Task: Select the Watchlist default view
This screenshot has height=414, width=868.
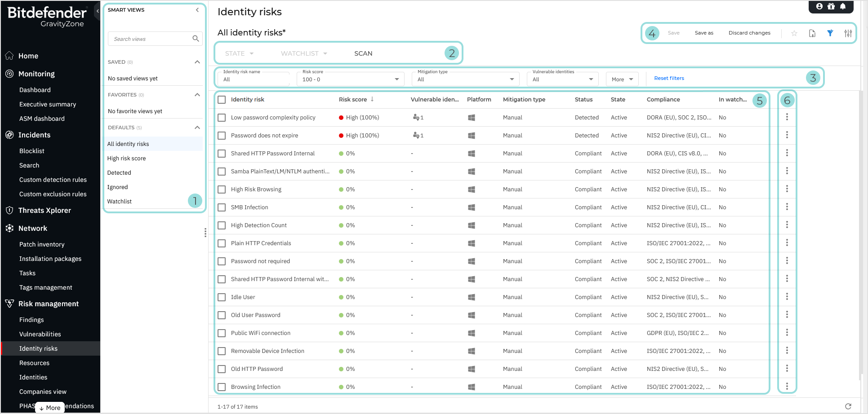Action: (119, 201)
